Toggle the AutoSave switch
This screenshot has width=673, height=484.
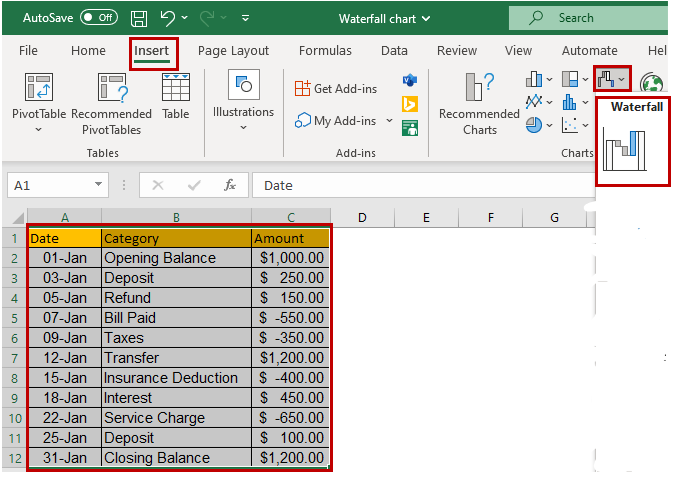(99, 18)
